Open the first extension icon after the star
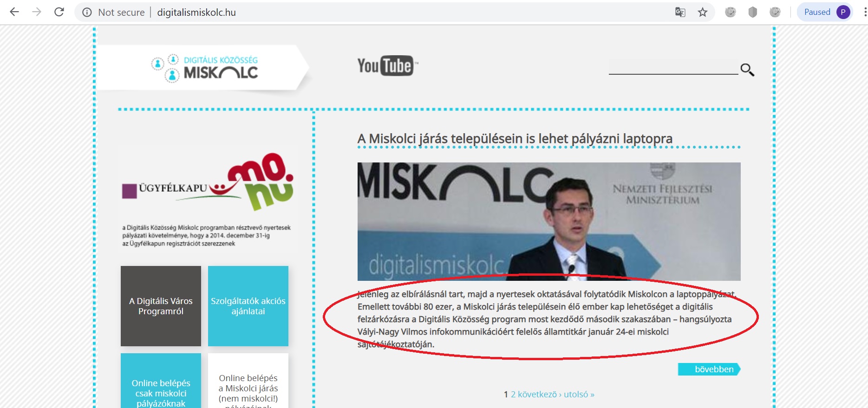This screenshot has height=408, width=868. (x=731, y=13)
